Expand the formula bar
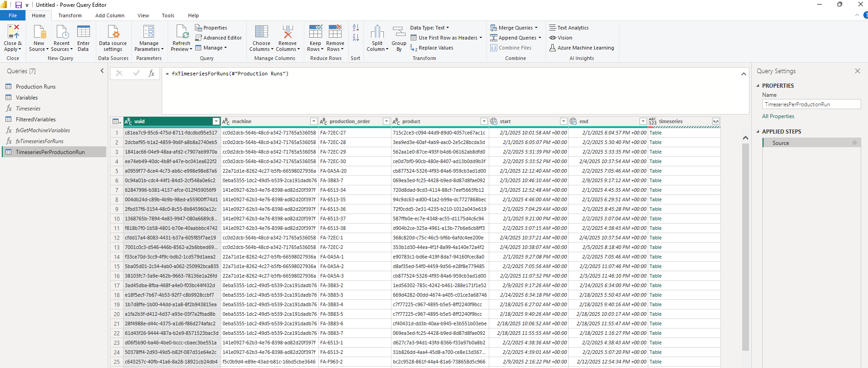 (744, 74)
